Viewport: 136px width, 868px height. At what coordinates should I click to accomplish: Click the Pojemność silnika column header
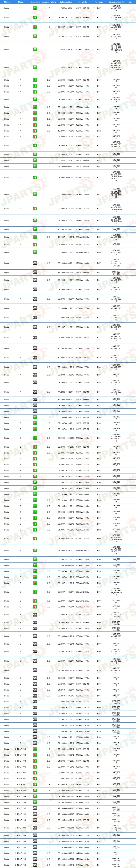tap(49, 2)
